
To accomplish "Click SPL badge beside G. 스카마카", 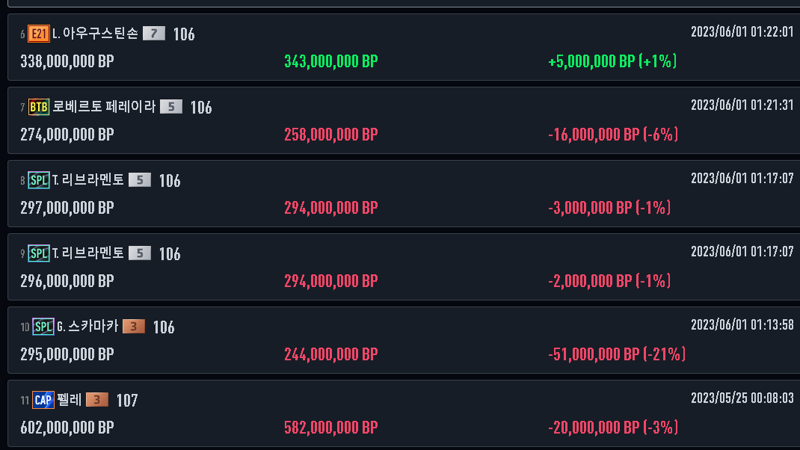I will (43, 327).
